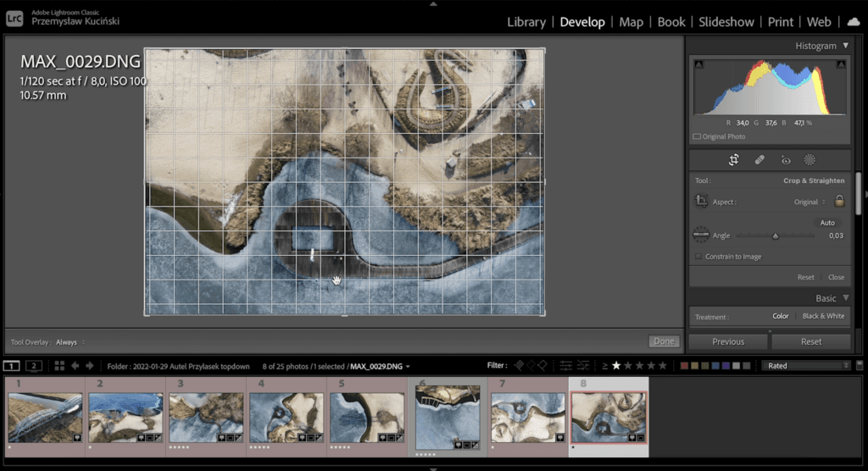Filter by unflagged status icon
The width and height of the screenshot is (868, 471).
click(531, 365)
